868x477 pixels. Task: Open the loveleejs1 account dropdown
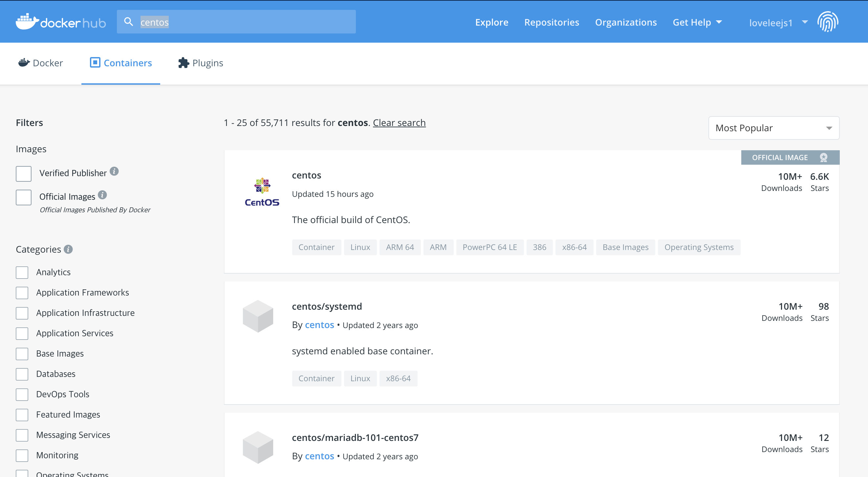(778, 23)
